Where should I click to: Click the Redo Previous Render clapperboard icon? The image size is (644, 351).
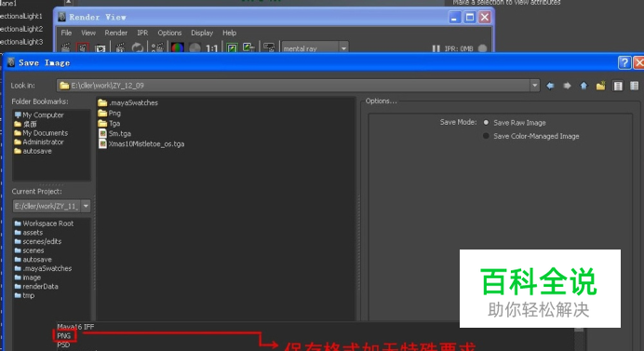66,47
